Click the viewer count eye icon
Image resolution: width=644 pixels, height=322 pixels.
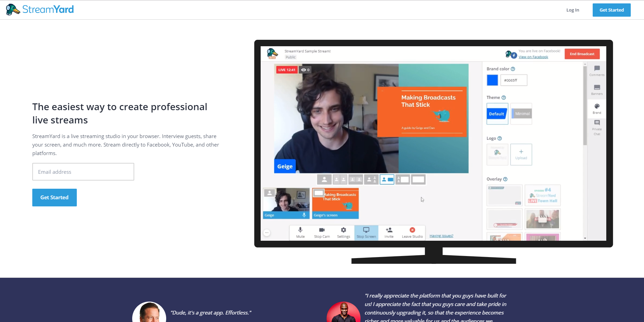click(x=303, y=70)
